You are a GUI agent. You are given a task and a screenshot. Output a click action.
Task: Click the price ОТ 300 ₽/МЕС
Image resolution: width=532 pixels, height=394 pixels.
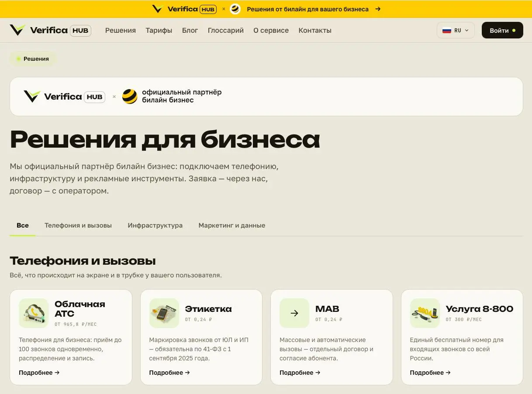click(x=464, y=319)
